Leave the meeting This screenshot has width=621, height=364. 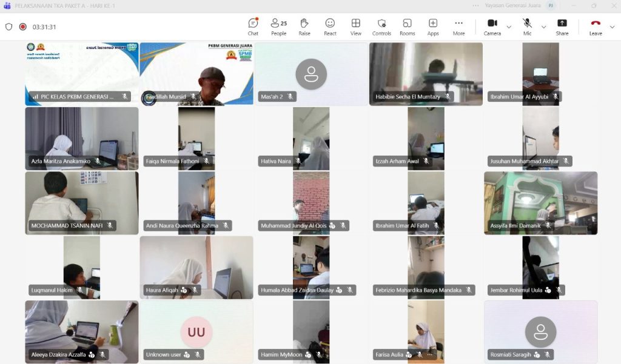click(x=596, y=26)
